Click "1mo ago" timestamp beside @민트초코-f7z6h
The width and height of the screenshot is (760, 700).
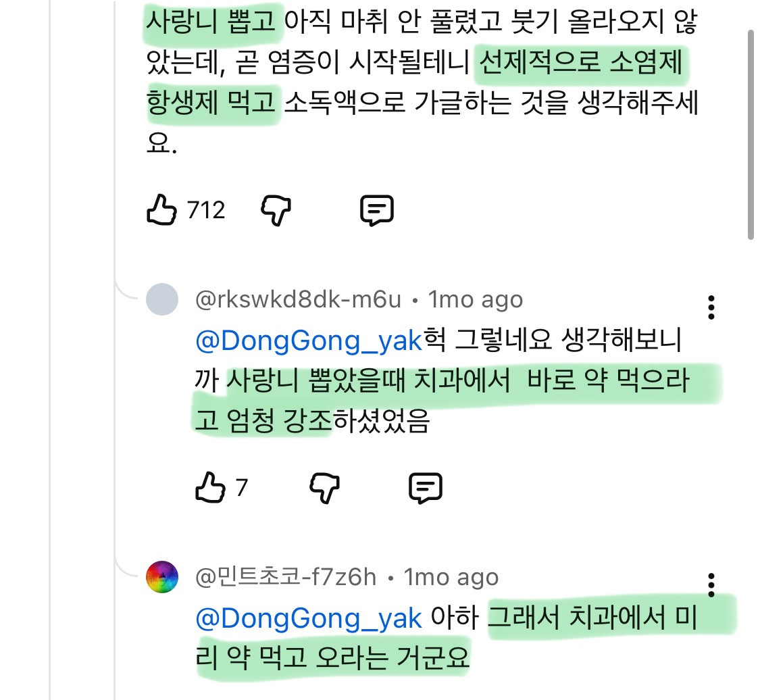click(x=452, y=577)
